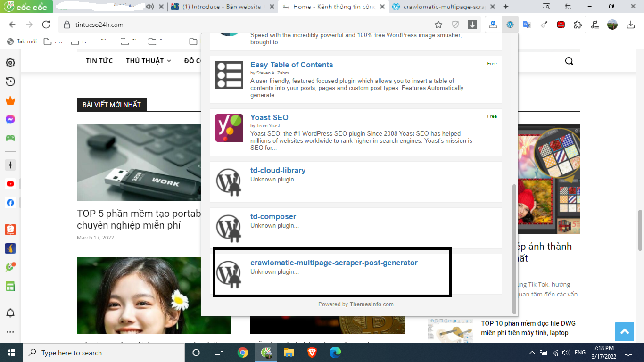Open the shield ad-block icon in address bar
Image resolution: width=644 pixels, height=362 pixels.
point(455,25)
